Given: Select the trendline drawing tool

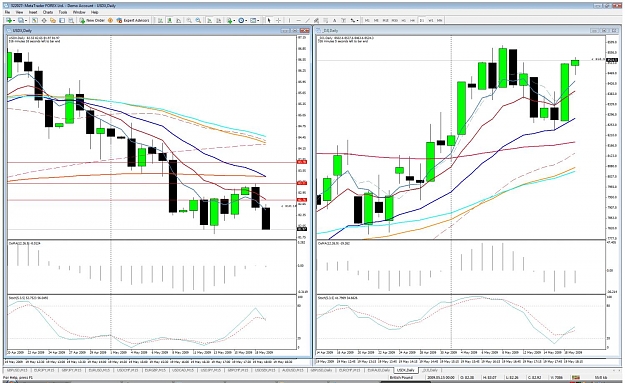Looking at the screenshot, I should pyautogui.click(x=307, y=20).
